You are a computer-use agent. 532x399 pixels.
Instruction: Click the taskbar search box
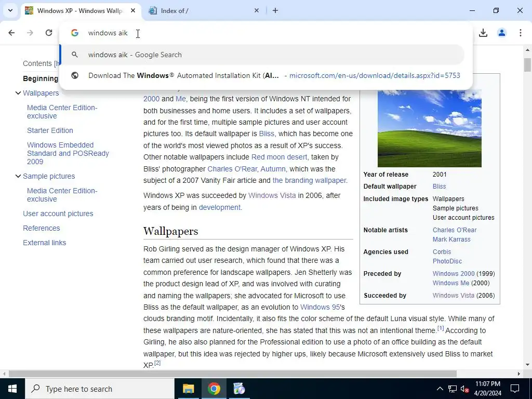point(99,389)
